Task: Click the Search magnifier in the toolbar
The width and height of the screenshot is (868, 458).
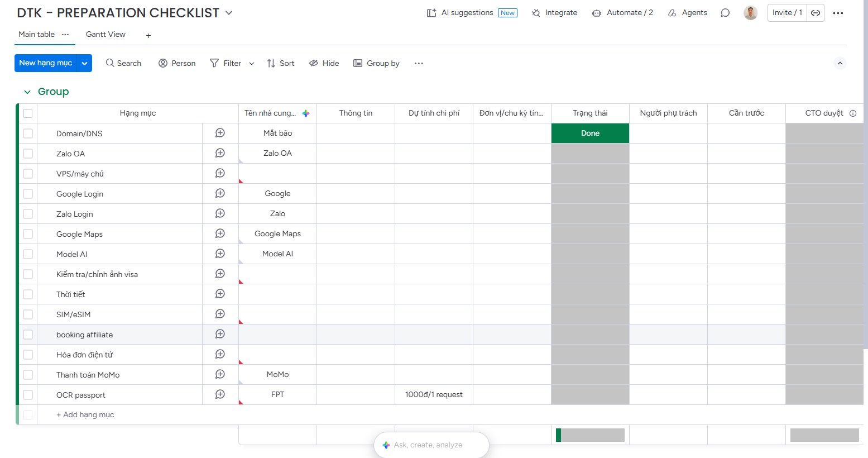Action: pos(110,63)
